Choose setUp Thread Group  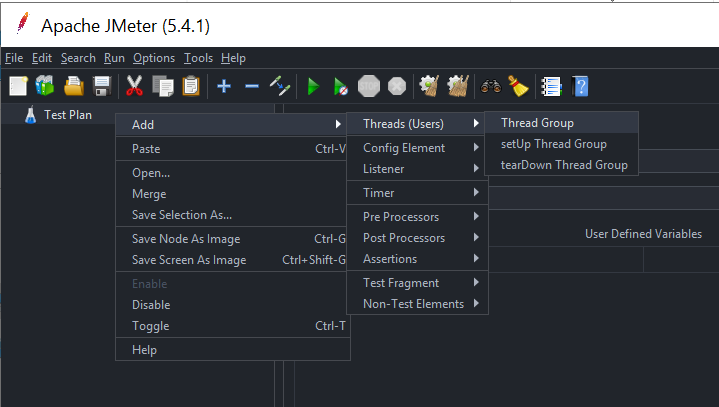pos(561,144)
